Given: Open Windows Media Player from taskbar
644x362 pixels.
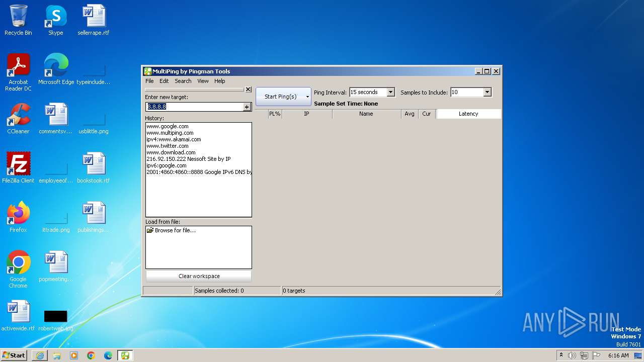Looking at the screenshot, I should tap(74, 355).
